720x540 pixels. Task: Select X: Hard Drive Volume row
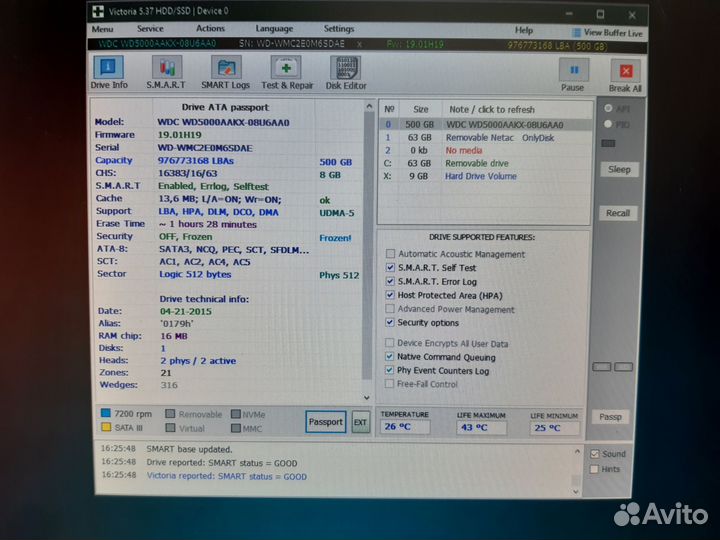(485, 176)
